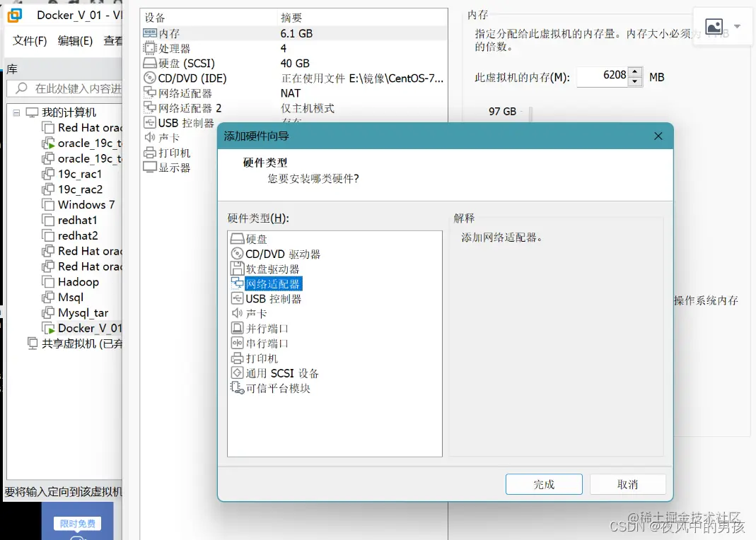Click the Finish (完成) button

tap(544, 484)
